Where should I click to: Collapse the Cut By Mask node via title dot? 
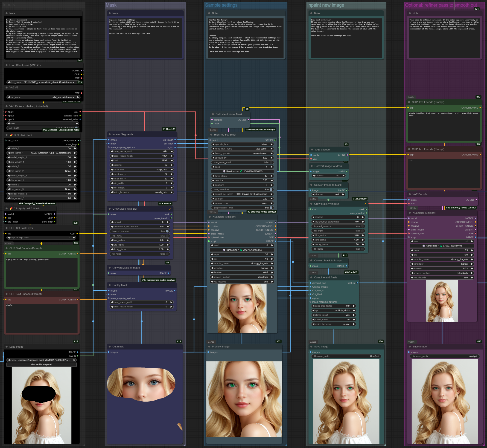[x=110, y=285]
